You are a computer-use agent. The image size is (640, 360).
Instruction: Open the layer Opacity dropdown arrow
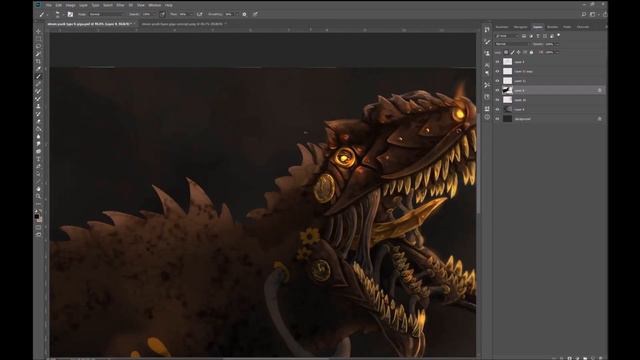(x=557, y=44)
